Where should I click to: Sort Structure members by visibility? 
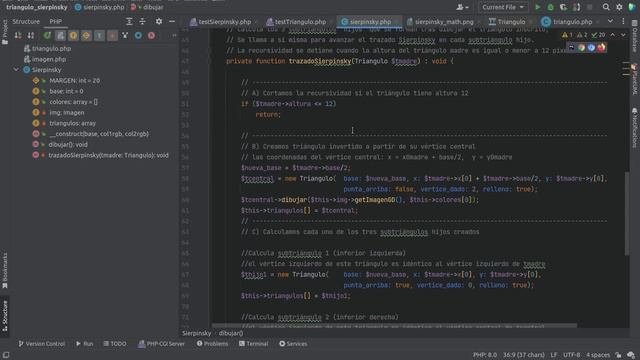[18, 36]
